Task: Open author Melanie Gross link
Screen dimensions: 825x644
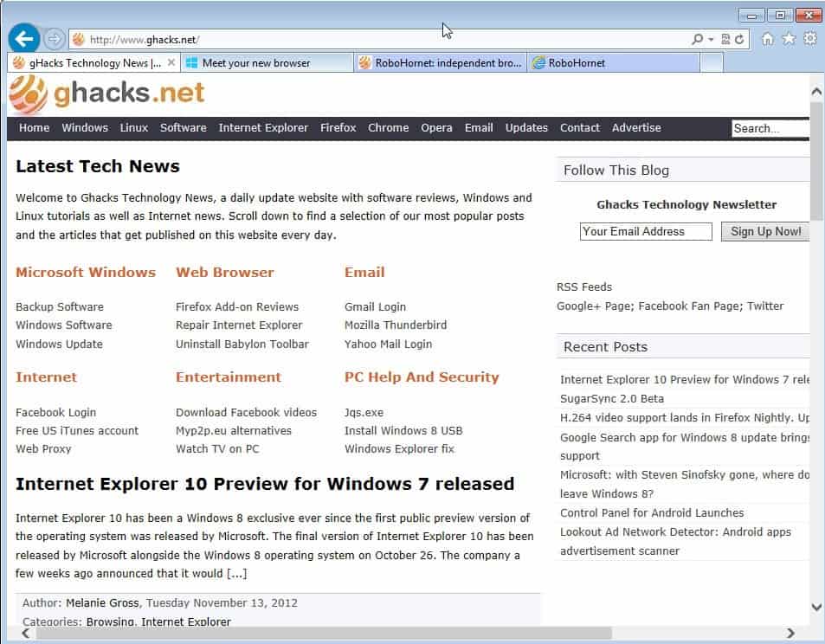Action: (x=102, y=603)
